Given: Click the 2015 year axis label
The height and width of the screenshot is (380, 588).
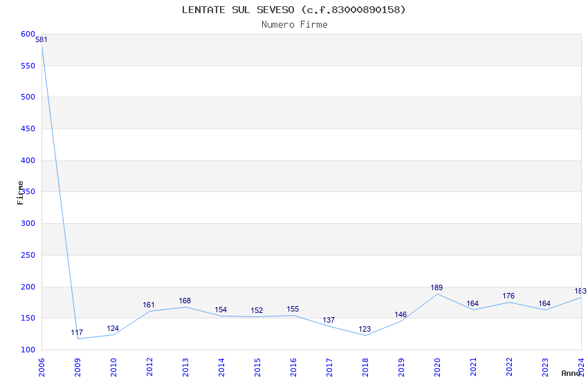Looking at the screenshot, I should click(x=257, y=368).
